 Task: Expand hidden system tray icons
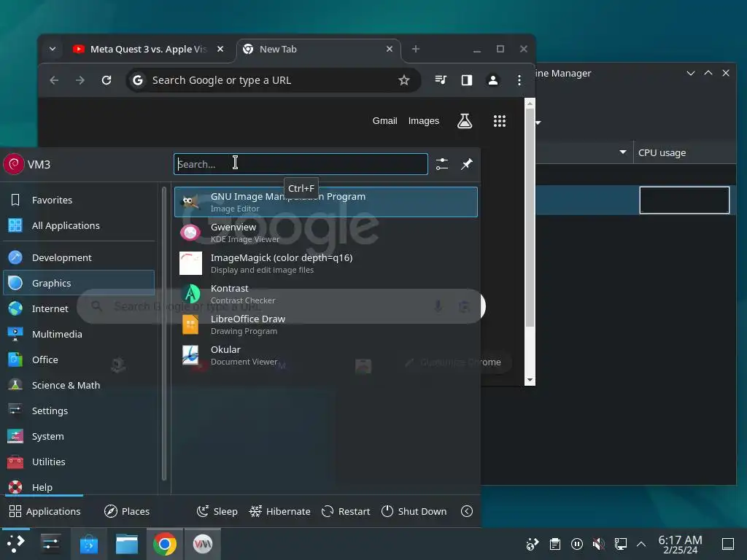[641, 544]
